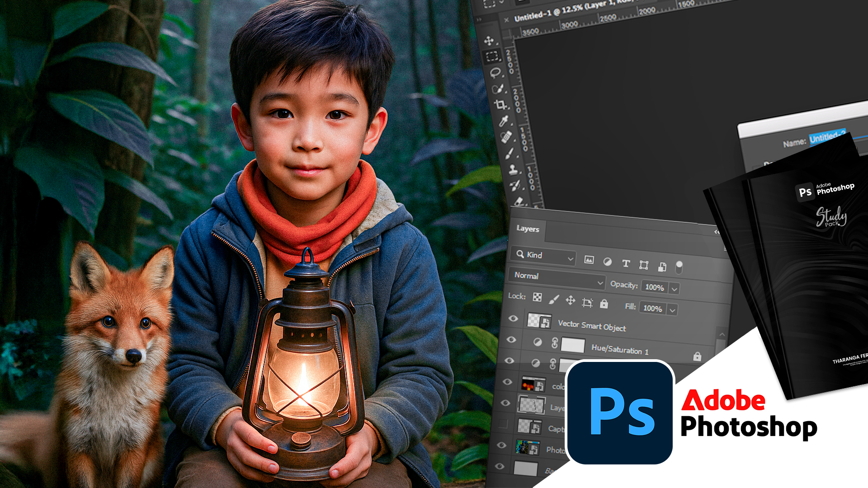
Task: Click the 'colo' layer thumbnail
Action: pyautogui.click(x=533, y=385)
